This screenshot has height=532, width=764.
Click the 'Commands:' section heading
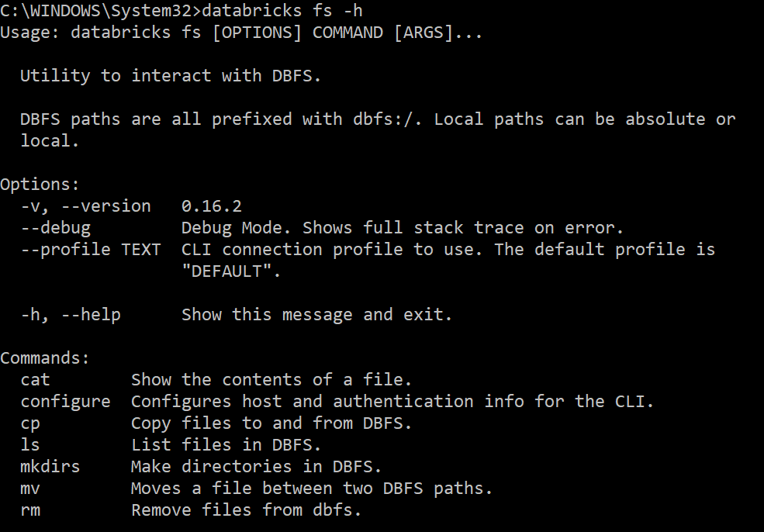click(45, 358)
